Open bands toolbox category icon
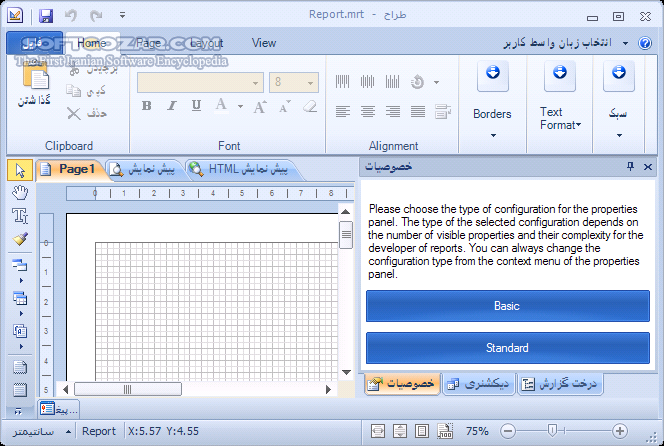 20,266
